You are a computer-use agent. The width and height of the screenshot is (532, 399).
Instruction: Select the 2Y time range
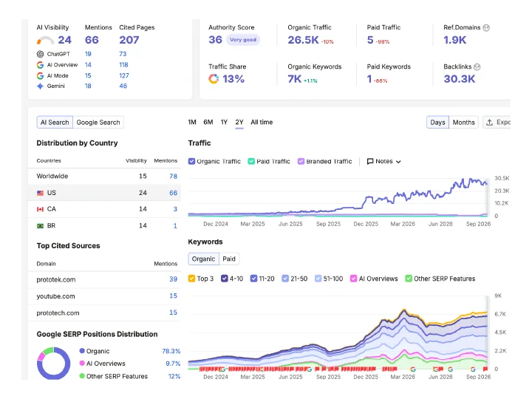(x=239, y=122)
